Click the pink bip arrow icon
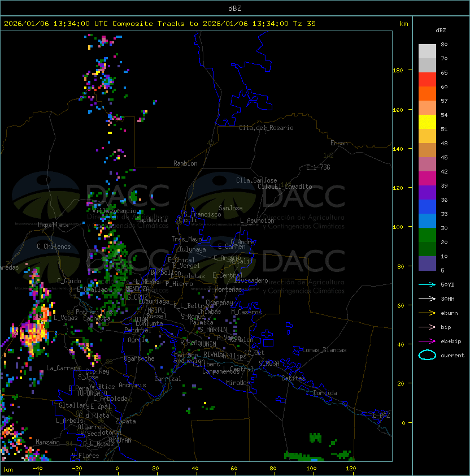The image size is (470, 476). click(427, 327)
